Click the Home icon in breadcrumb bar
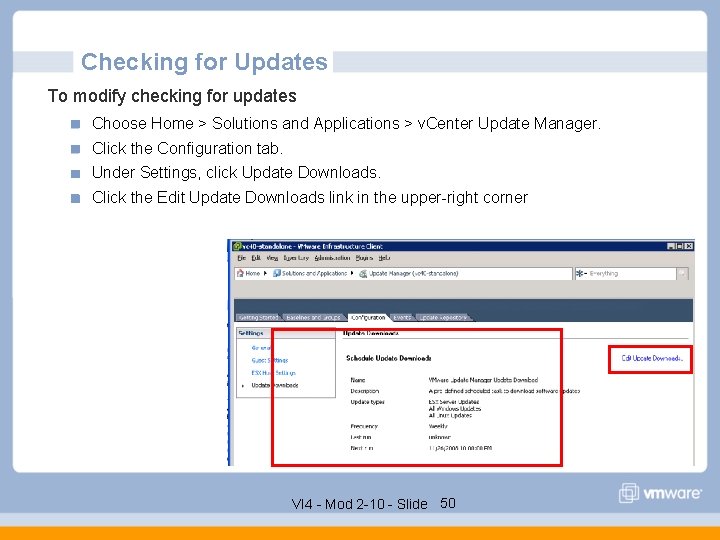This screenshot has height=540, width=720. tap(240, 273)
